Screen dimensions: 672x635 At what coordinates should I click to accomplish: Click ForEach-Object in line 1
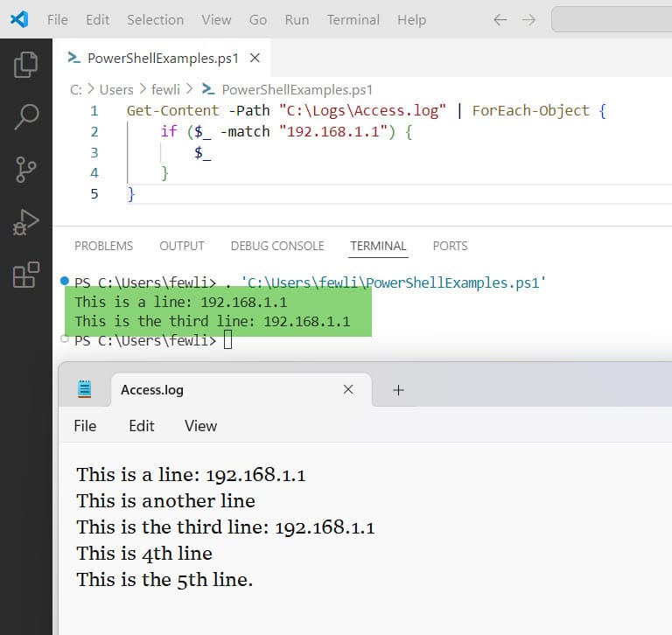[530, 110]
